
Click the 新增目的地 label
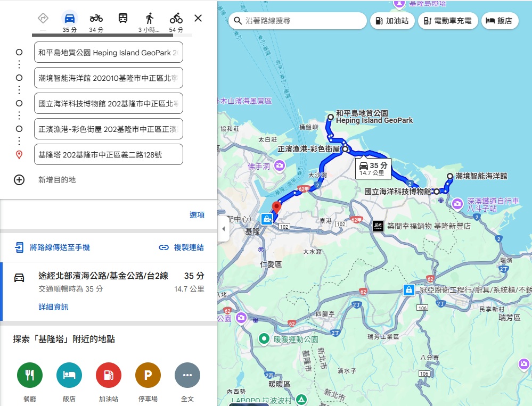coord(57,180)
